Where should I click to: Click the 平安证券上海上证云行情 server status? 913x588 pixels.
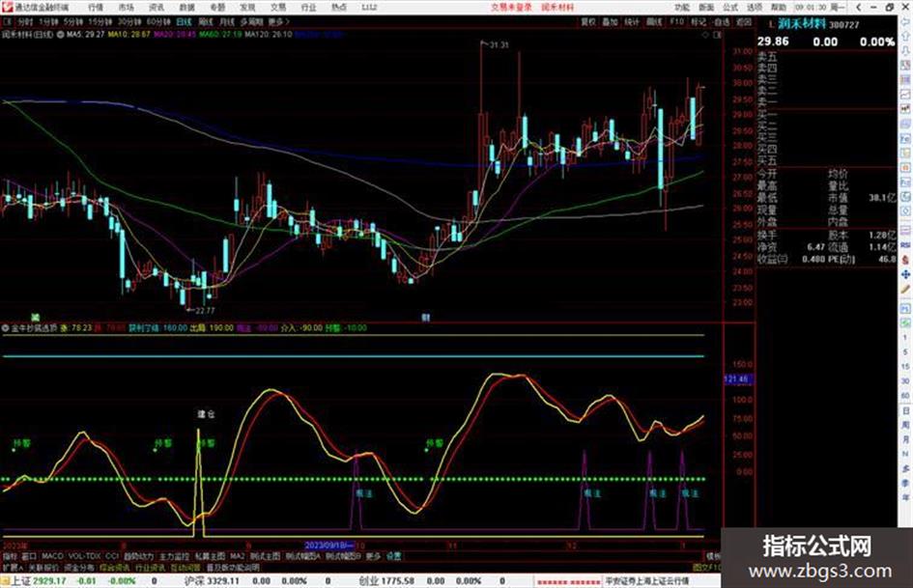[647, 581]
